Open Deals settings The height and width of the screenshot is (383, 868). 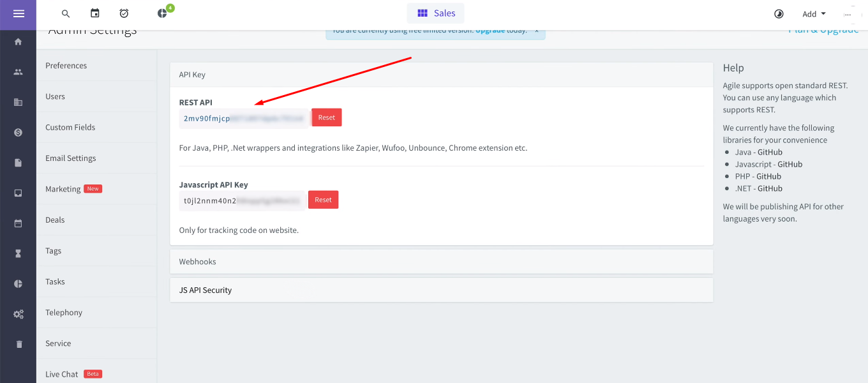pyautogui.click(x=96, y=220)
